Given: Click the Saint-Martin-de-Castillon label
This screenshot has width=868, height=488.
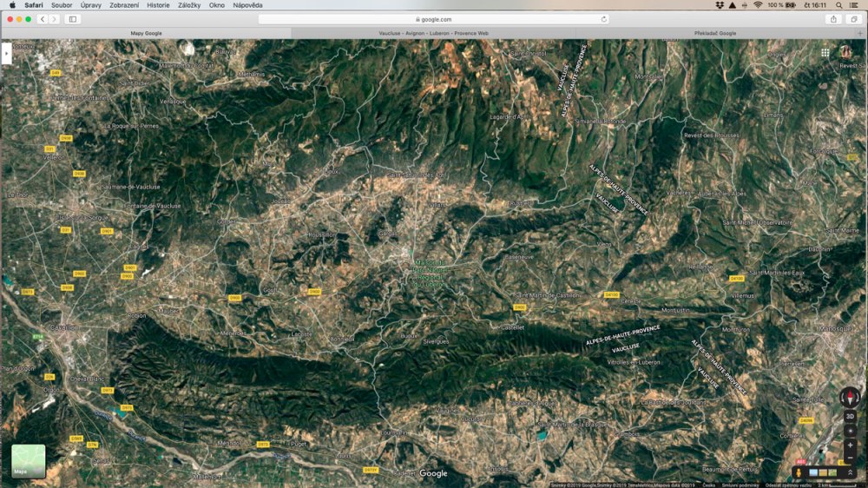Looking at the screenshot, I should coord(548,295).
